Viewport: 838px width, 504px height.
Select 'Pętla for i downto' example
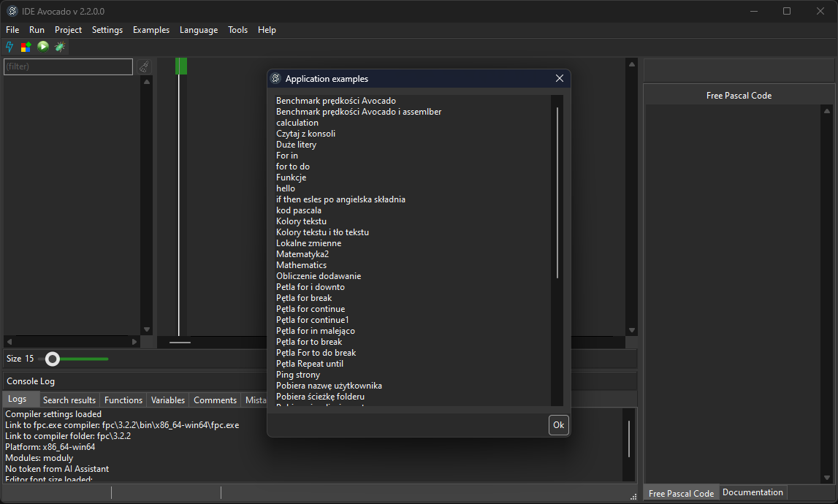pyautogui.click(x=311, y=287)
